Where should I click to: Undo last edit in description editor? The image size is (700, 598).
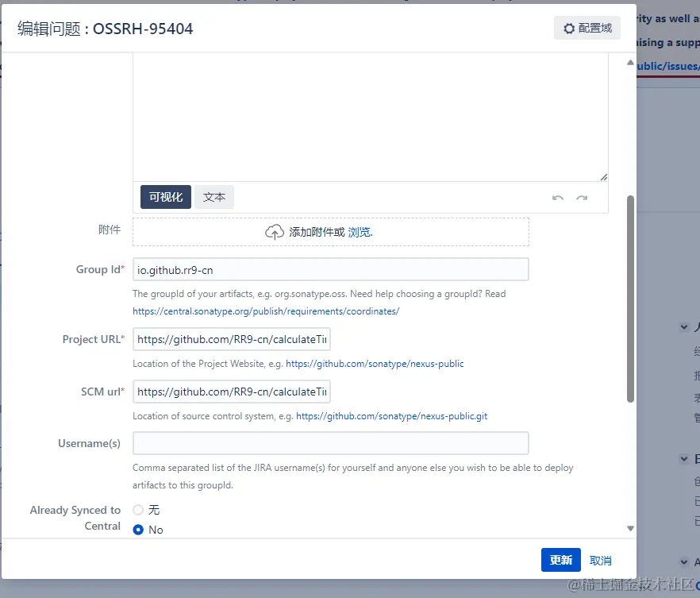point(558,198)
